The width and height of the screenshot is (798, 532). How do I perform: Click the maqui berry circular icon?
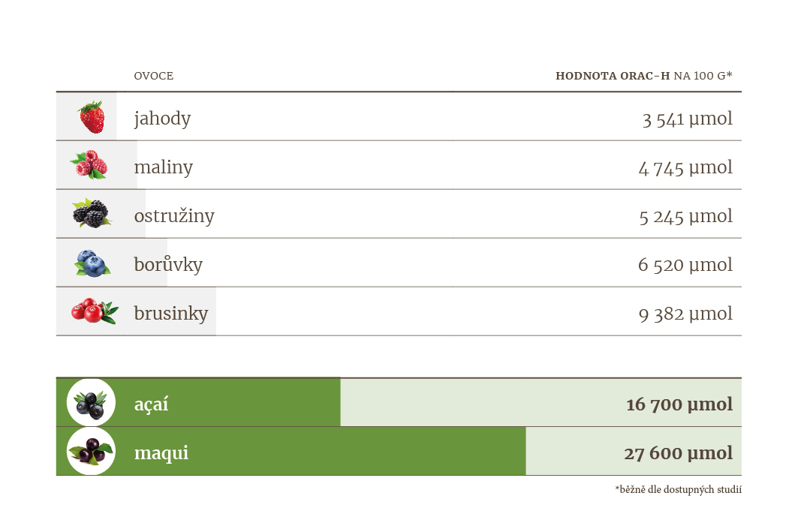click(91, 451)
